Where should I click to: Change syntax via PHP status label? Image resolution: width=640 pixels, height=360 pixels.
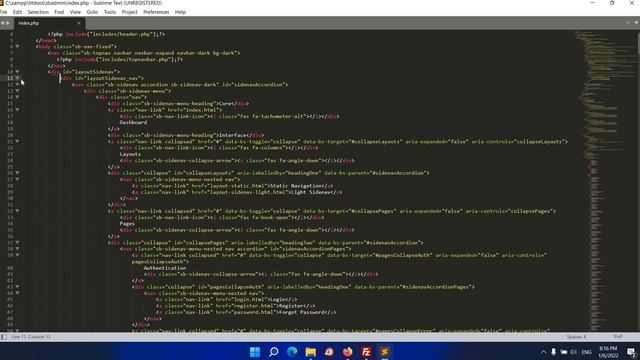[x=618, y=337]
